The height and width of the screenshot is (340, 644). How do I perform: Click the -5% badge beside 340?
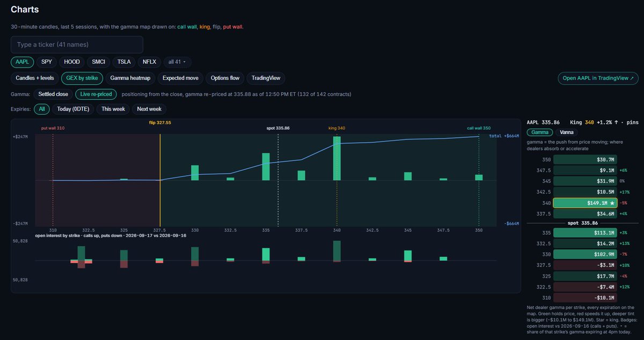pos(624,203)
